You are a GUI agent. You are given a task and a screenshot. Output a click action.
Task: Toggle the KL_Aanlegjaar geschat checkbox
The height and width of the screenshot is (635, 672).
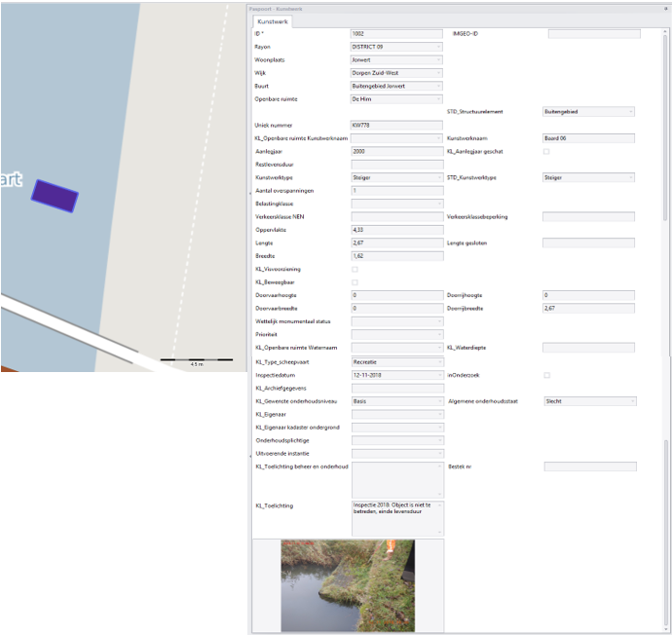[x=546, y=151]
